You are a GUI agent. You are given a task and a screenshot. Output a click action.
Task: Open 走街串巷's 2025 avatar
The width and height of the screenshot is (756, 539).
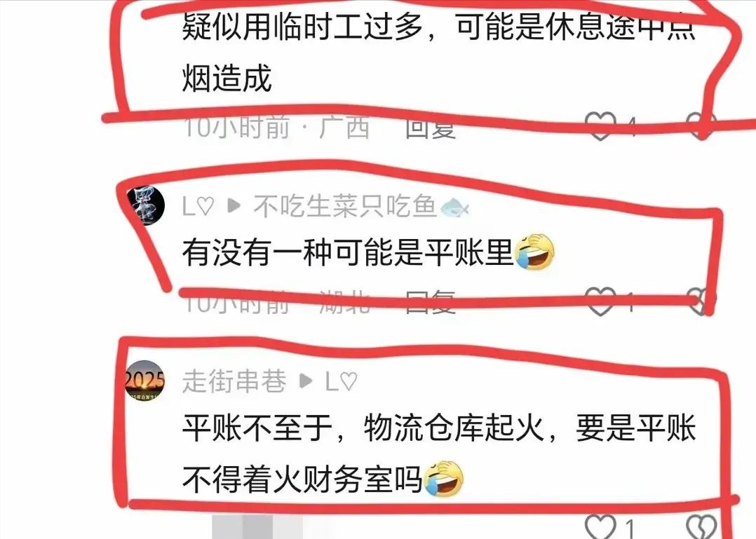145,381
